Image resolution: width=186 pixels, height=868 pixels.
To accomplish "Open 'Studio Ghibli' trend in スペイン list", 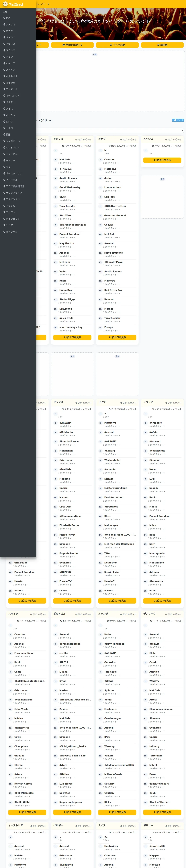I will tap(22, 802).
